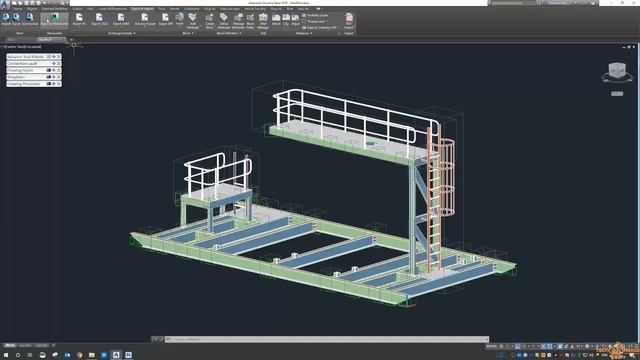Viewport: 640px width, 360px height.
Task: Expand the Exchange Formats panel
Action: click(122, 33)
